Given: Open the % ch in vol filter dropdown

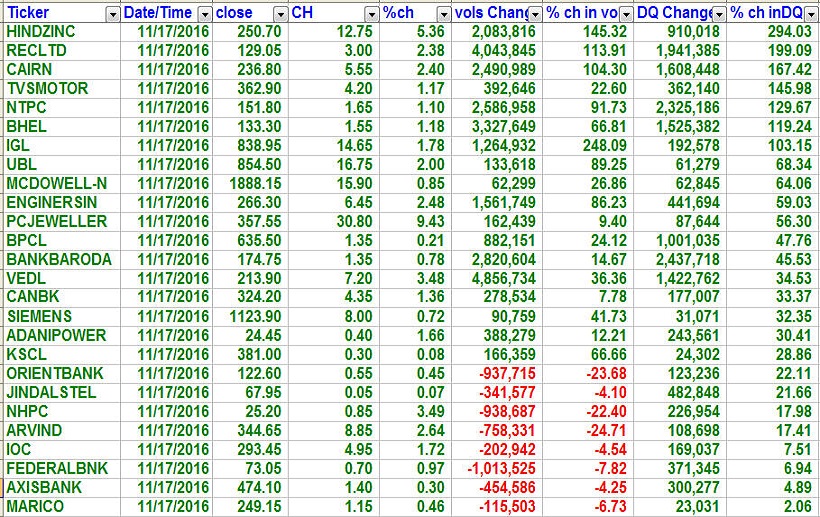Looking at the screenshot, I should point(626,13).
